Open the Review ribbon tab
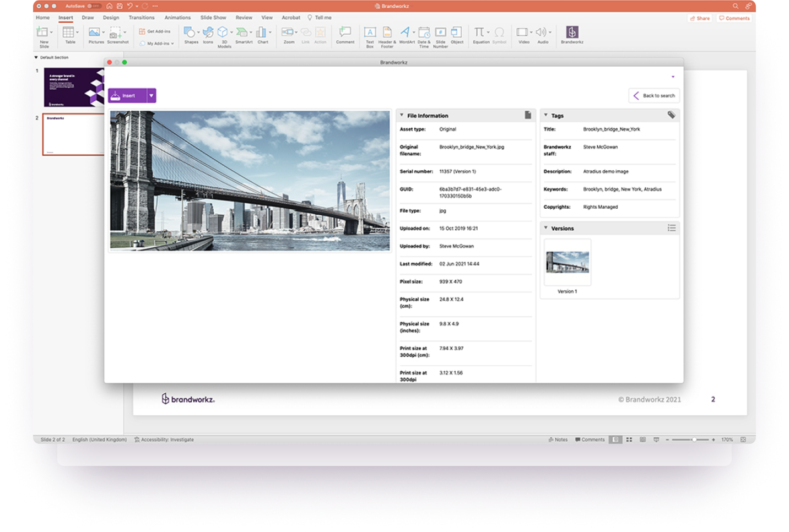 tap(244, 18)
